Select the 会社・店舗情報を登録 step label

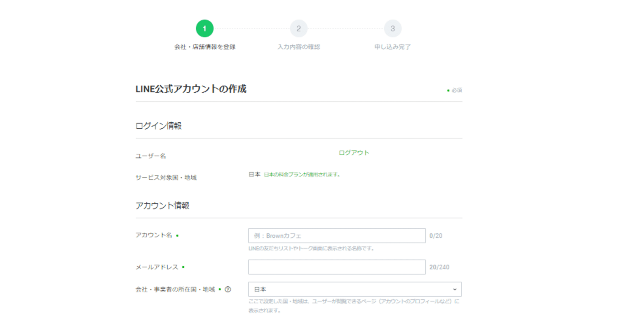(x=205, y=47)
